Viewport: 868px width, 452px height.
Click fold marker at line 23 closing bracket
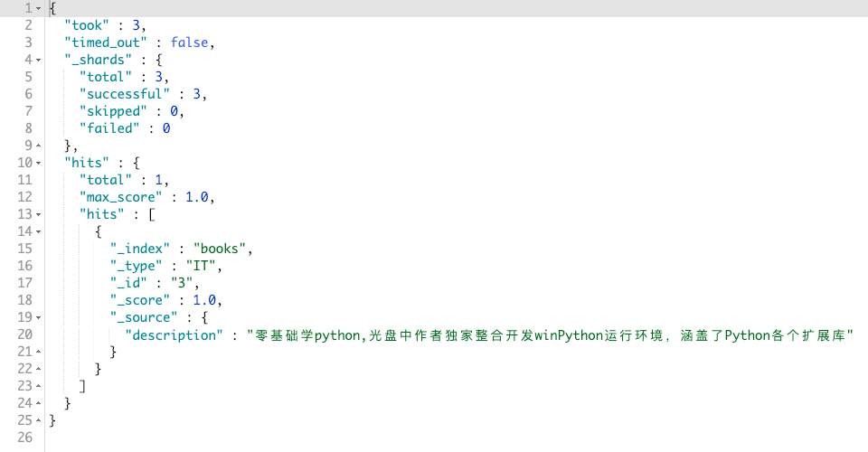coord(38,386)
